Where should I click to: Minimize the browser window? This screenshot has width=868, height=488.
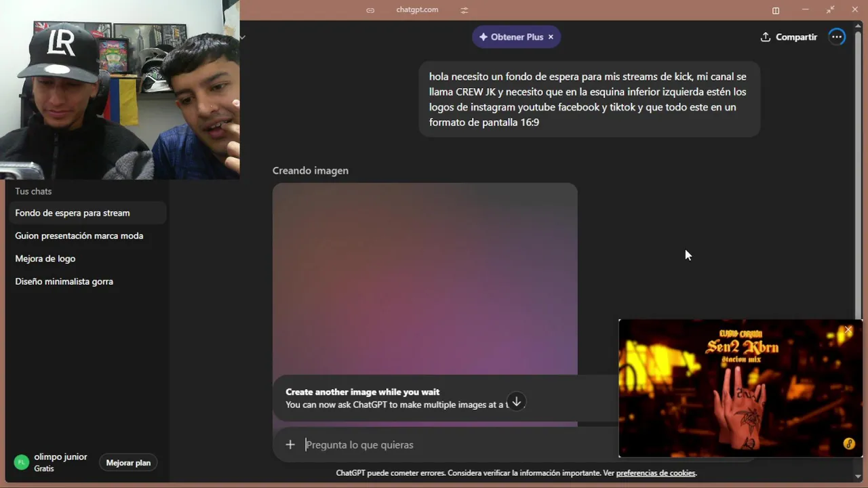[x=806, y=9]
